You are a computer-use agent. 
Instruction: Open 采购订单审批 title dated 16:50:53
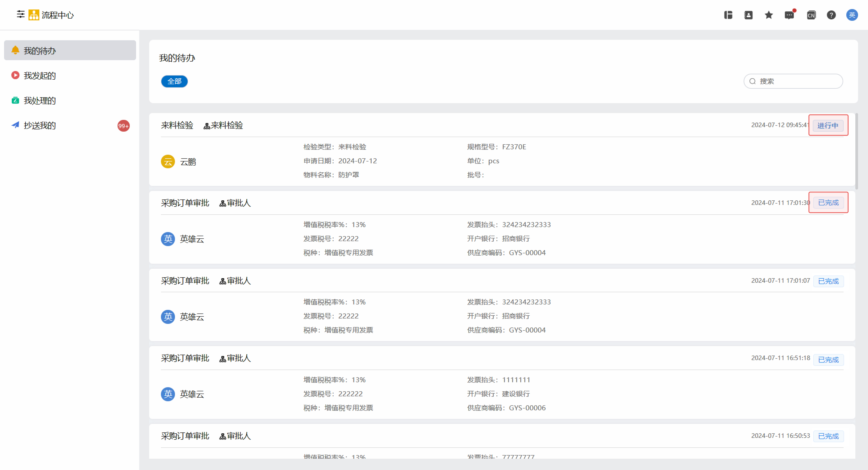point(185,436)
